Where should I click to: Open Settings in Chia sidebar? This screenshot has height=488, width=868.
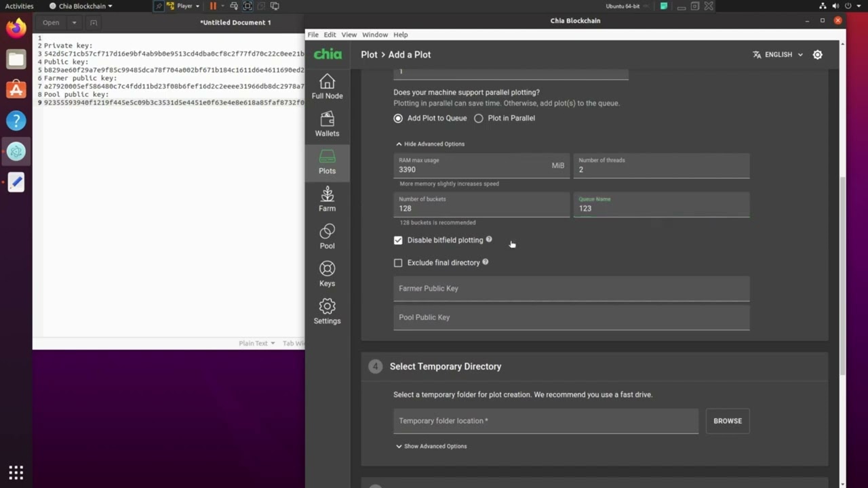[327, 312]
